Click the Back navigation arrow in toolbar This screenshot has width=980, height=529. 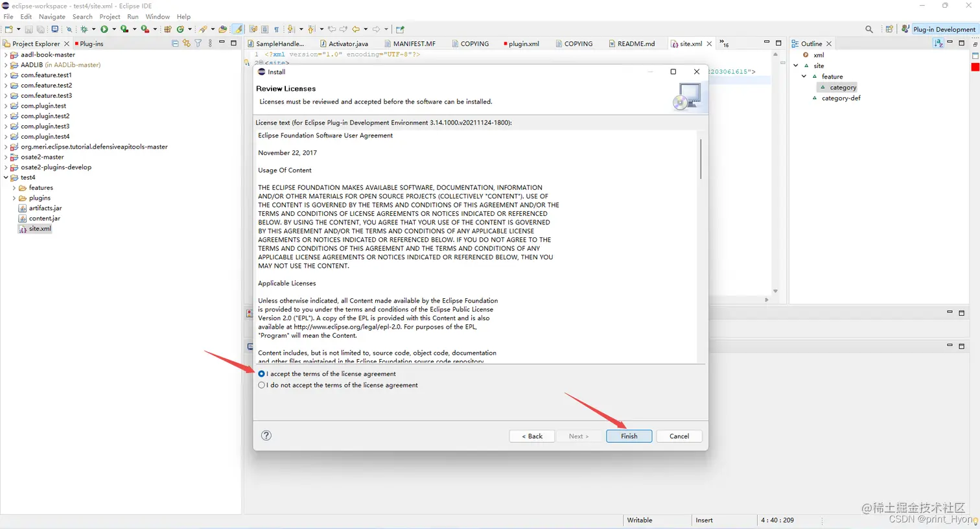click(356, 29)
